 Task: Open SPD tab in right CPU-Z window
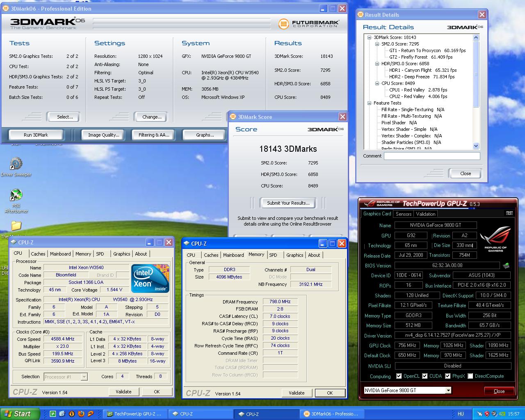click(x=273, y=255)
